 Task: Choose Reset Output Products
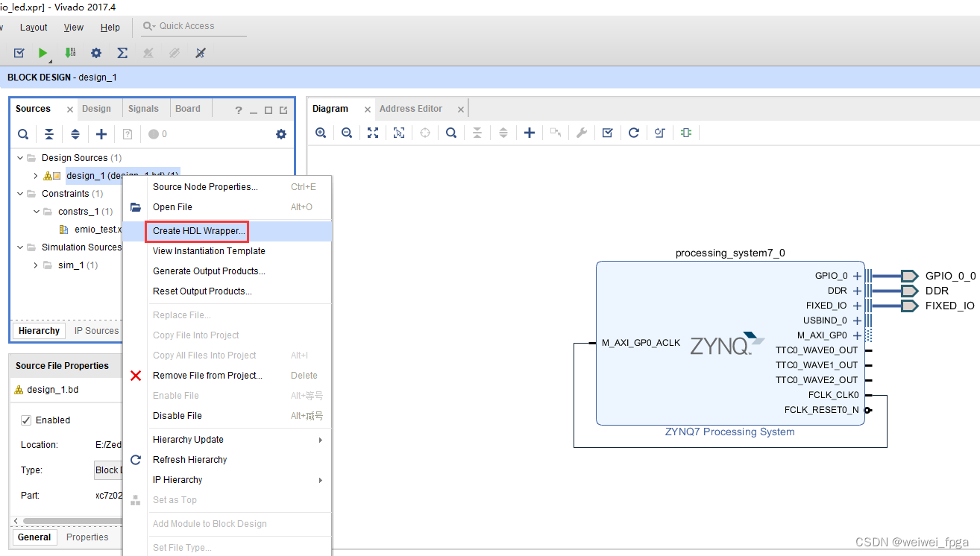(x=227, y=291)
